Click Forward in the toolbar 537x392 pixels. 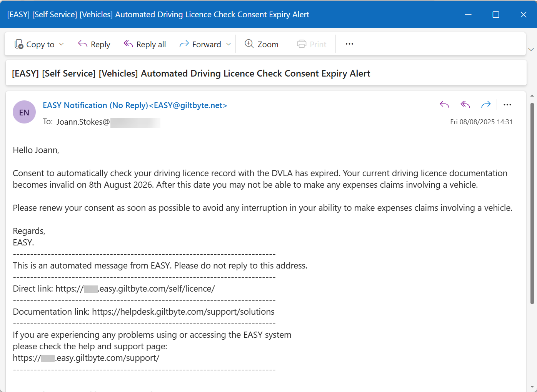200,44
